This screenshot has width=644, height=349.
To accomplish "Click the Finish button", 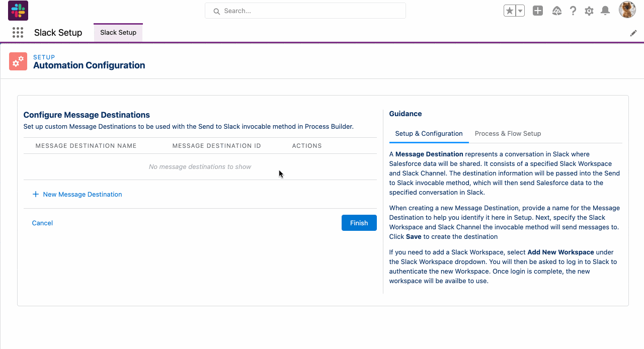I will coord(359,223).
